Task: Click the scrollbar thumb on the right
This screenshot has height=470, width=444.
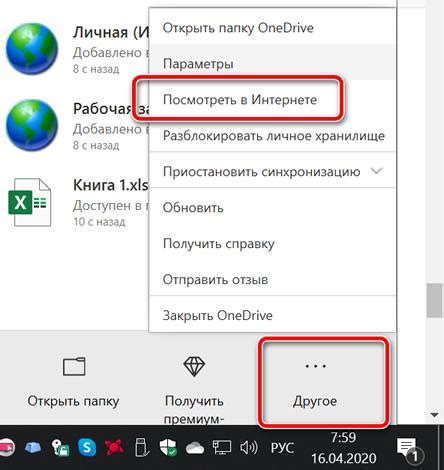Action: point(434,300)
